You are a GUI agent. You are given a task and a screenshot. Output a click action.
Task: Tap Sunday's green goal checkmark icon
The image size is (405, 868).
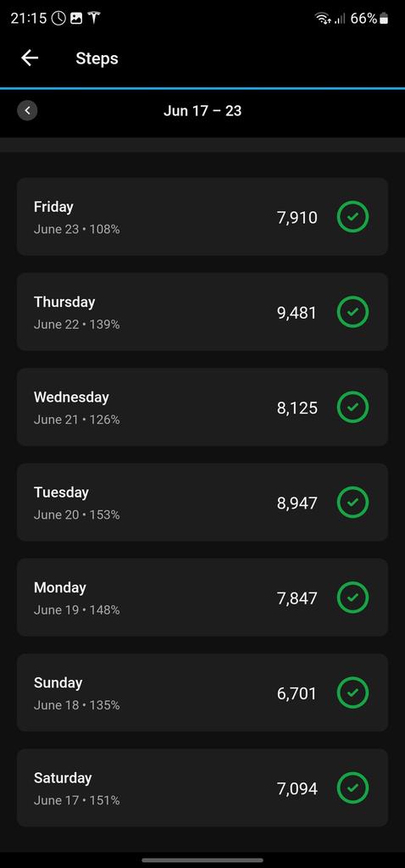coord(352,693)
